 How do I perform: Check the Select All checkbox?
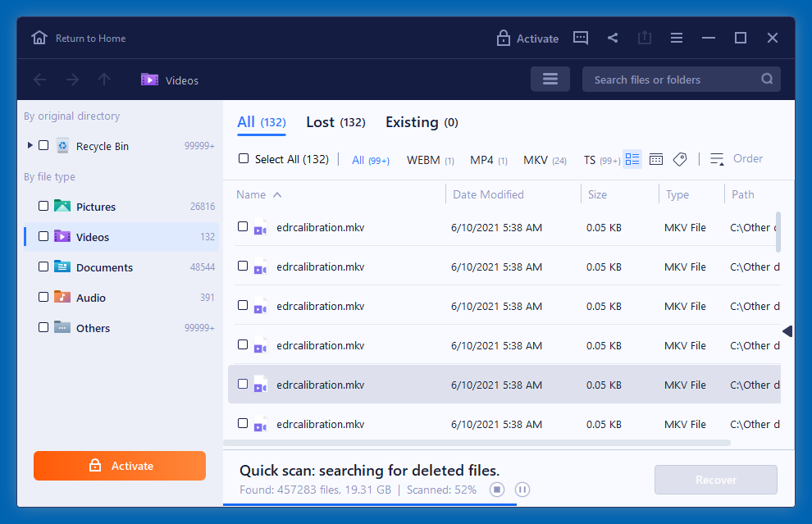(243, 159)
